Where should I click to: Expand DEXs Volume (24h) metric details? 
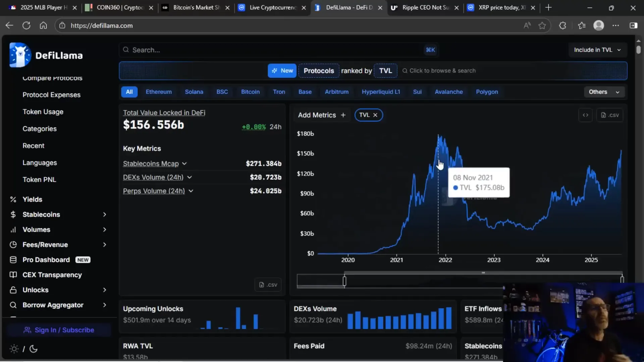pos(190,177)
